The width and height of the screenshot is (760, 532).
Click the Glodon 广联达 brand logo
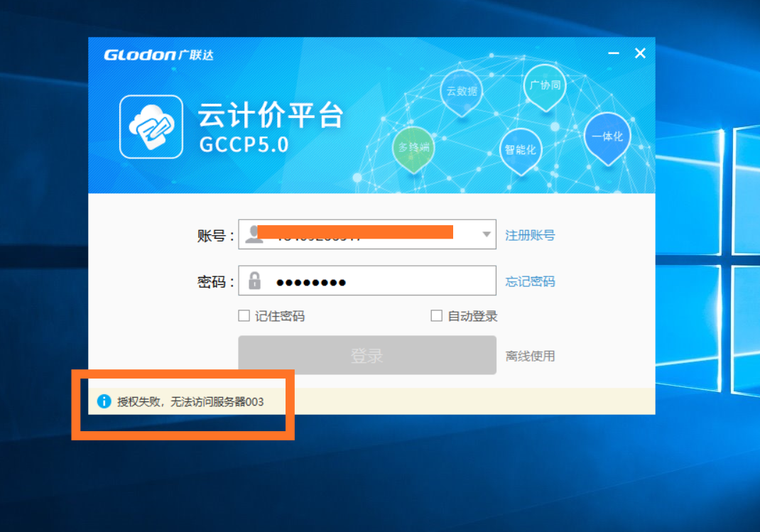pyautogui.click(x=158, y=55)
